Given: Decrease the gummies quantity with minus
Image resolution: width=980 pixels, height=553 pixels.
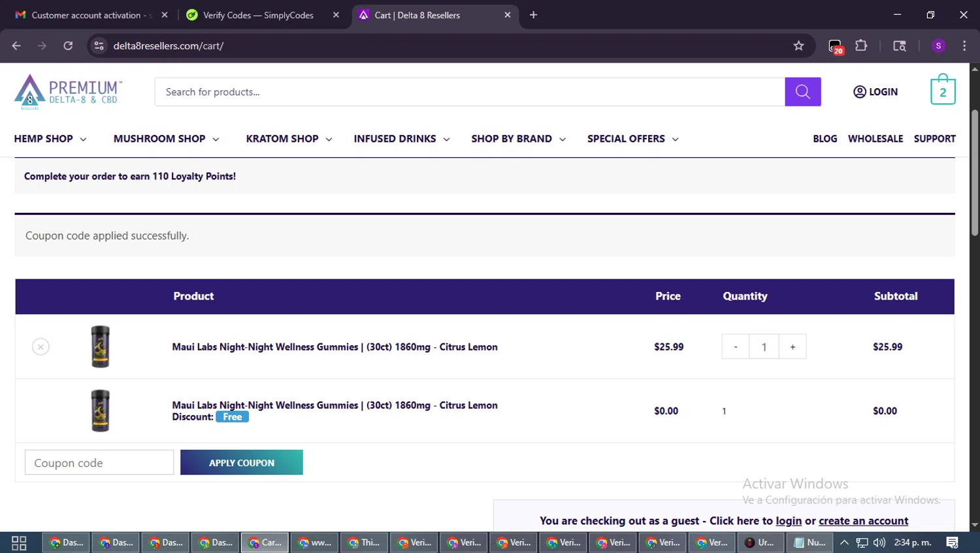Looking at the screenshot, I should coord(736,347).
